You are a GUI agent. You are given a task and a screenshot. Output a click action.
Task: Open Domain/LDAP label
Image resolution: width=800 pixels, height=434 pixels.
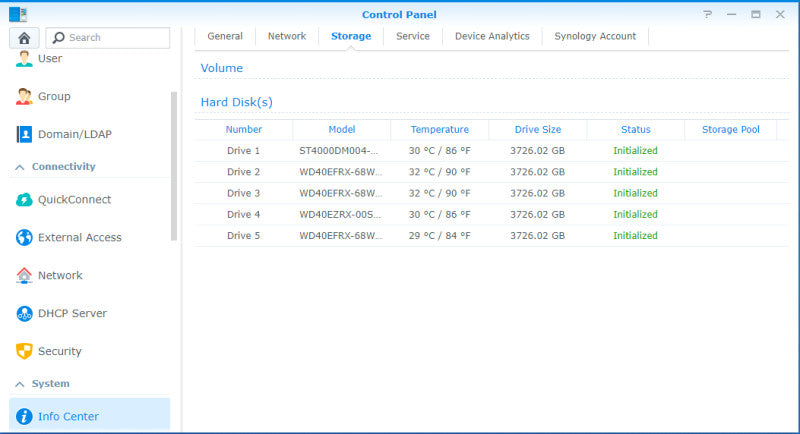click(74, 134)
